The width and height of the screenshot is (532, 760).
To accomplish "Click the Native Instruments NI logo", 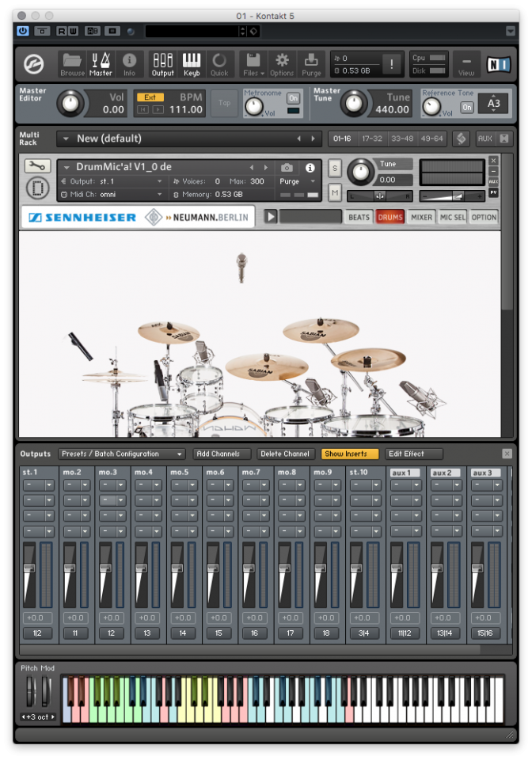I will pos(499,64).
